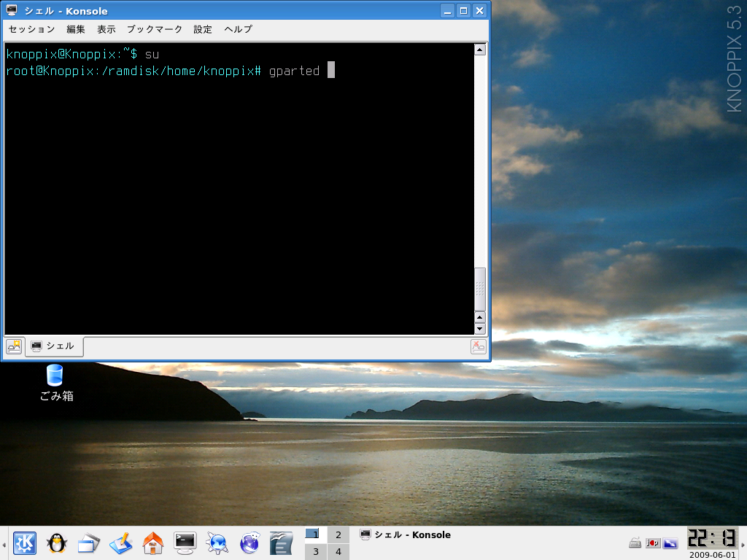Click the シェル - Konsole taskbar entry
747x560 pixels.
406,534
